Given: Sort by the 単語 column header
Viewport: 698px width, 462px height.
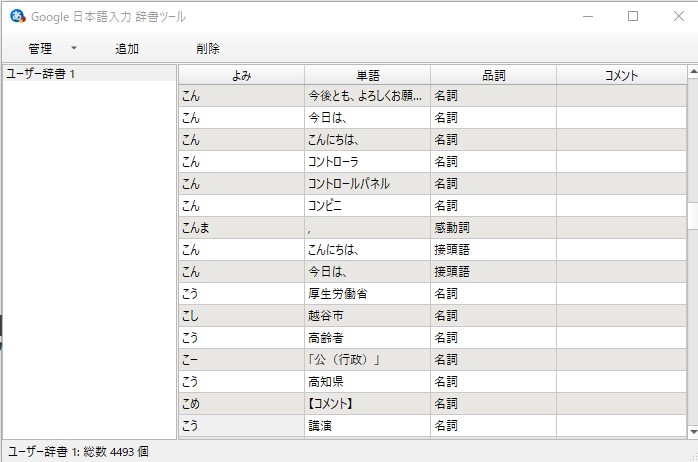Looking at the screenshot, I should 367,76.
